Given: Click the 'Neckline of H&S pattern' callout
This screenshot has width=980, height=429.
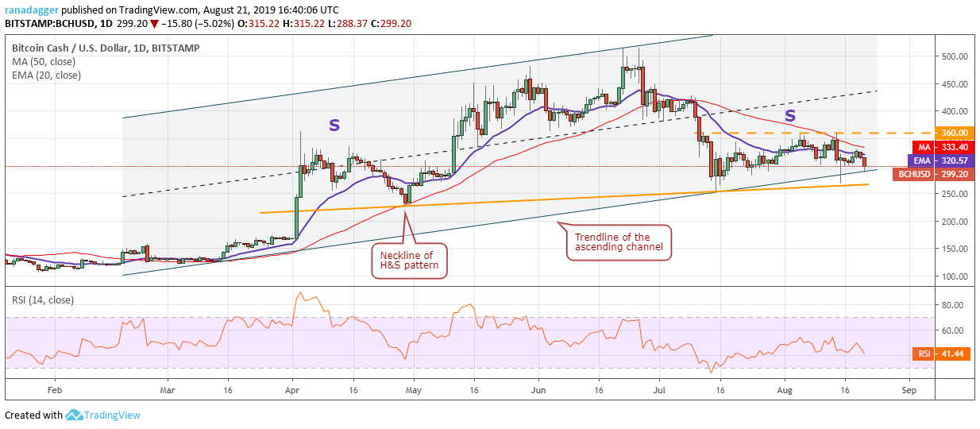Looking at the screenshot, I should (x=408, y=261).
